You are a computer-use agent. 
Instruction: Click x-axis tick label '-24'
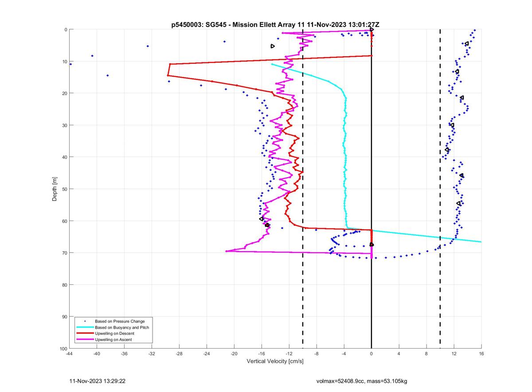207,353
